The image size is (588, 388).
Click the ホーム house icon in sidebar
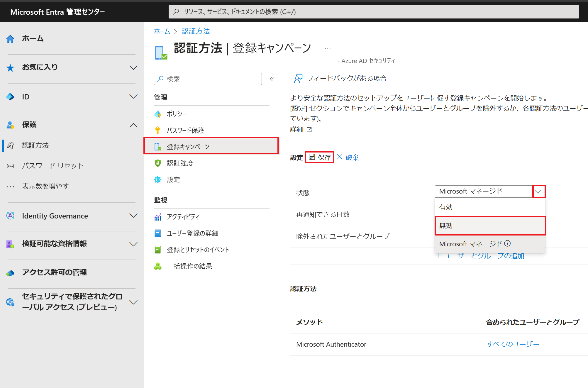(10, 39)
